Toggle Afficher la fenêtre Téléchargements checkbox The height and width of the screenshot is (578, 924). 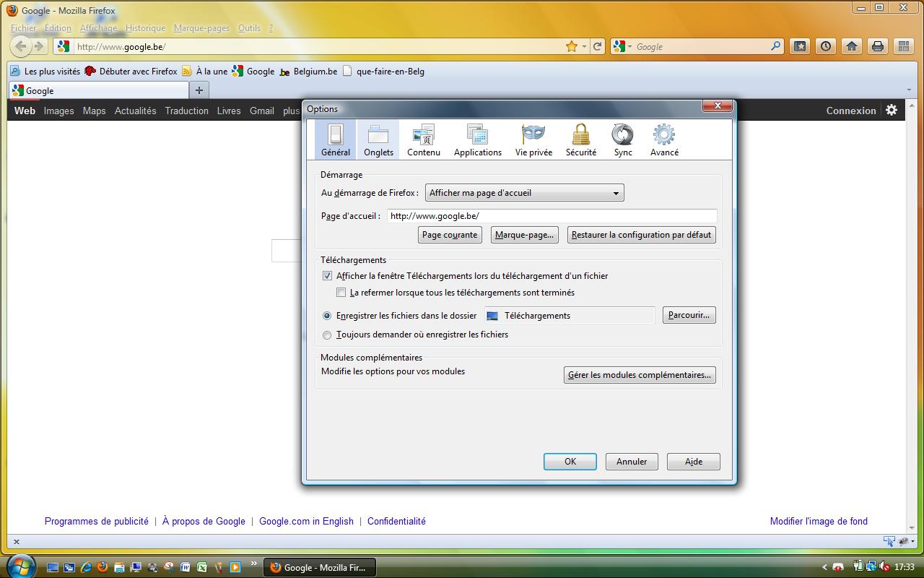coord(327,276)
